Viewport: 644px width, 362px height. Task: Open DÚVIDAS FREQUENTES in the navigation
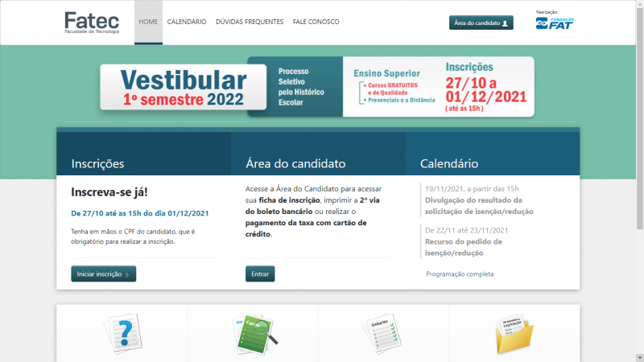250,22
